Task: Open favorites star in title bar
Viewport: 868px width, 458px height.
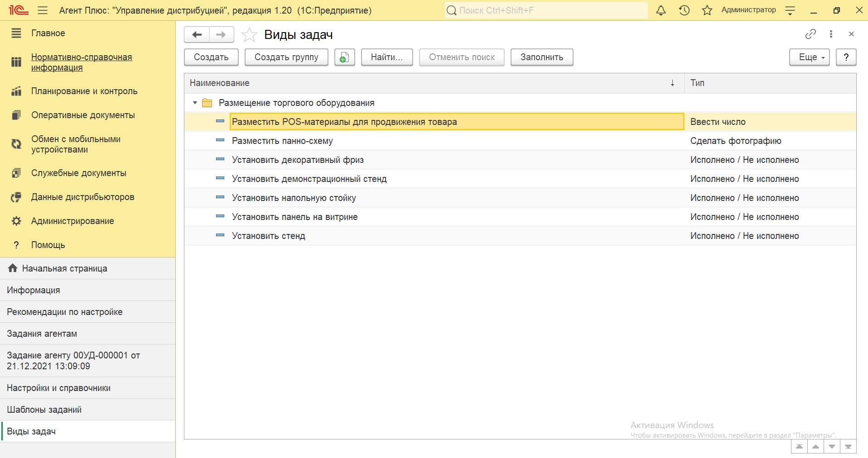Action: point(707,10)
